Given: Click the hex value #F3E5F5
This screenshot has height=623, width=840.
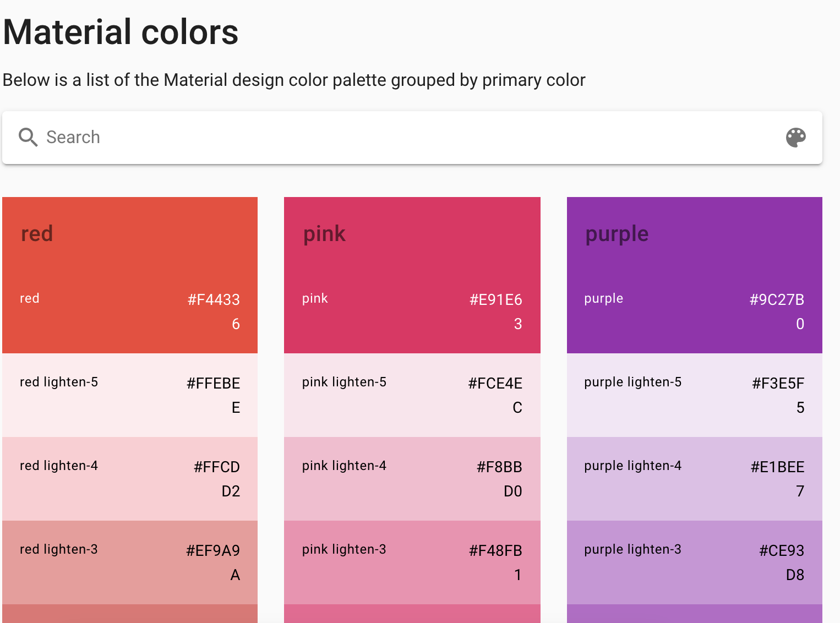Looking at the screenshot, I should coord(778,395).
